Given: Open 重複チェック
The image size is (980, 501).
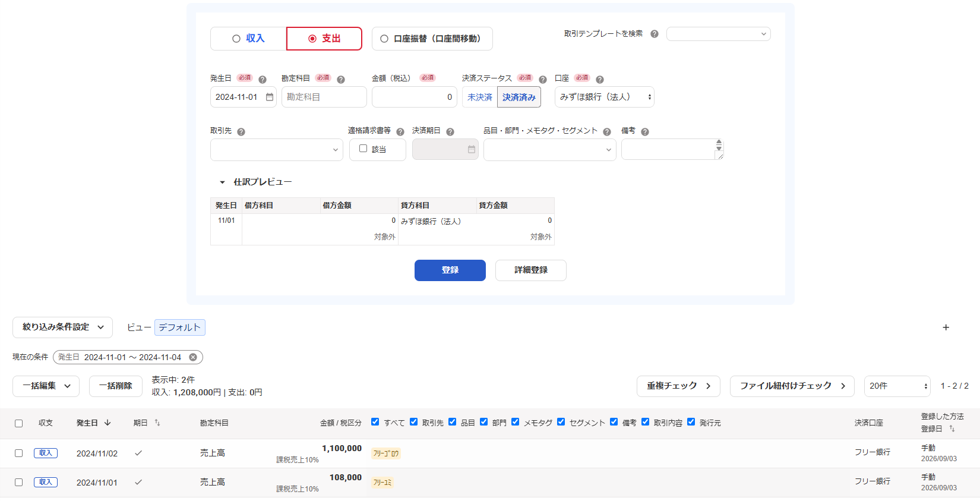Looking at the screenshot, I should 679,386.
